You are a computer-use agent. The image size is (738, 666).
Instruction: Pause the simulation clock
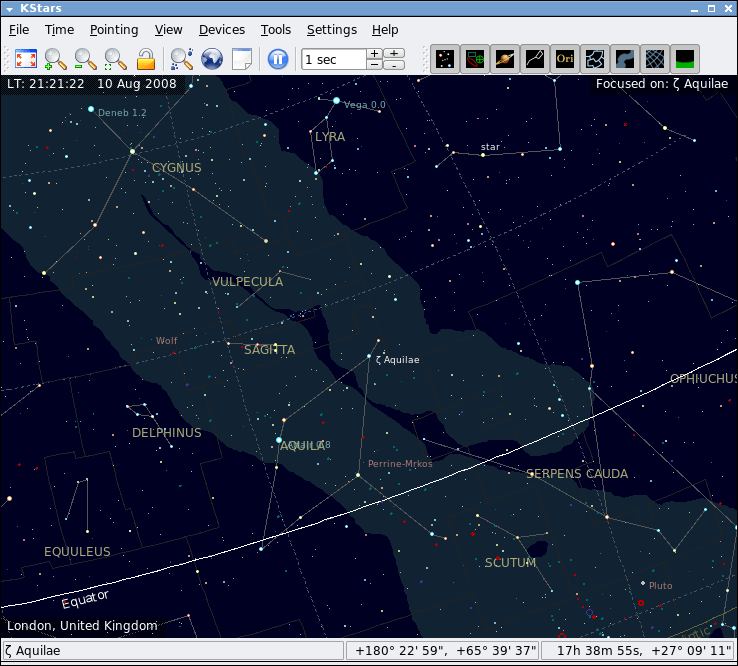[x=278, y=59]
